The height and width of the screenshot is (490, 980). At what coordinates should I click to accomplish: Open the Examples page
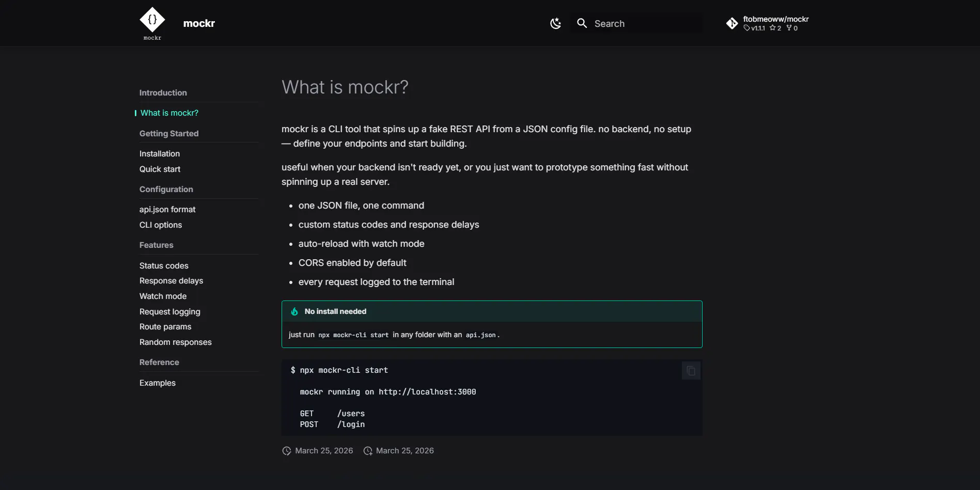click(158, 383)
